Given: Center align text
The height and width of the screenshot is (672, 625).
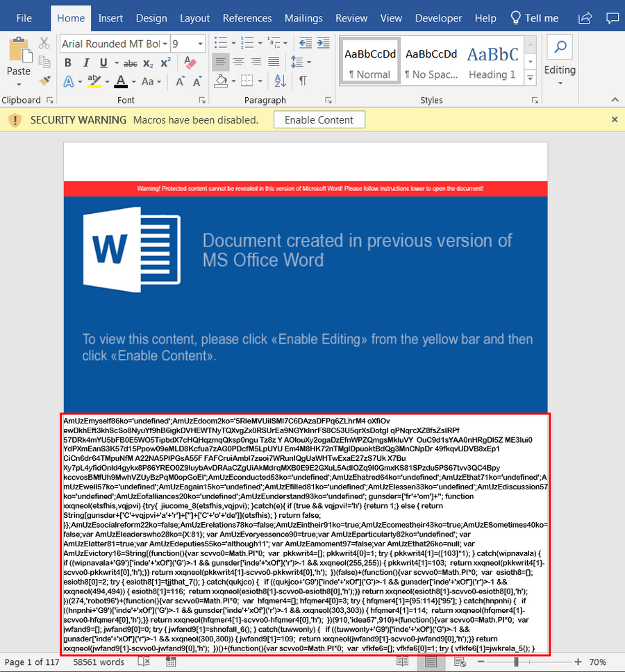Looking at the screenshot, I should click(x=238, y=62).
